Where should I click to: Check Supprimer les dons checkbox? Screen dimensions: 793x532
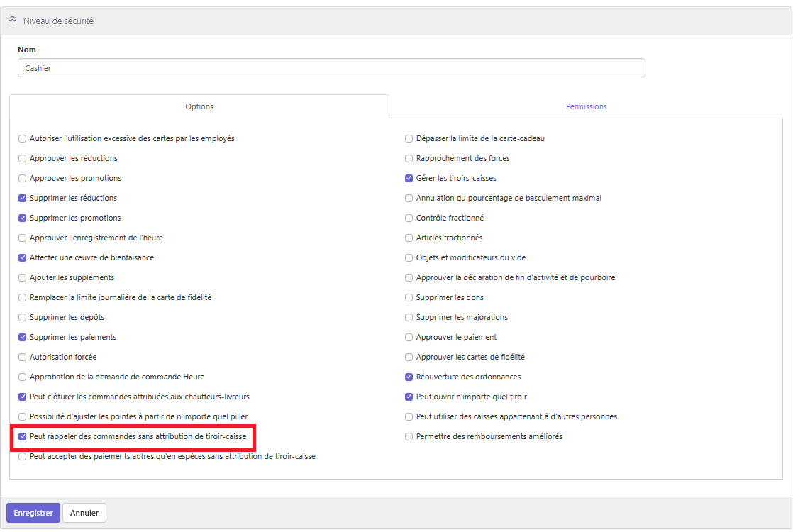409,297
